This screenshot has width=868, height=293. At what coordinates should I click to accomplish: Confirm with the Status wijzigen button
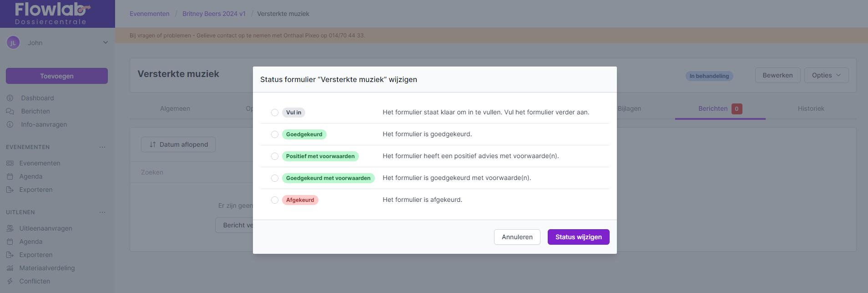tap(578, 237)
